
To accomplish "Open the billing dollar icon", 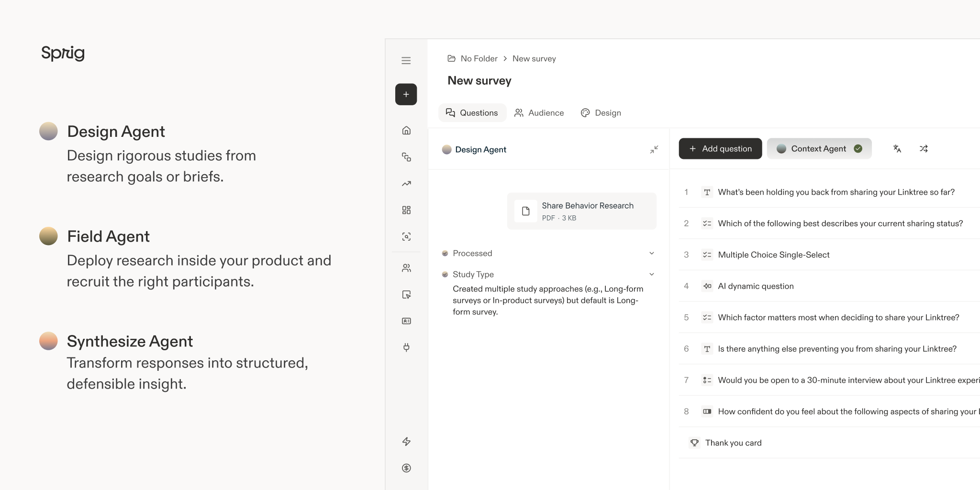I will point(406,468).
